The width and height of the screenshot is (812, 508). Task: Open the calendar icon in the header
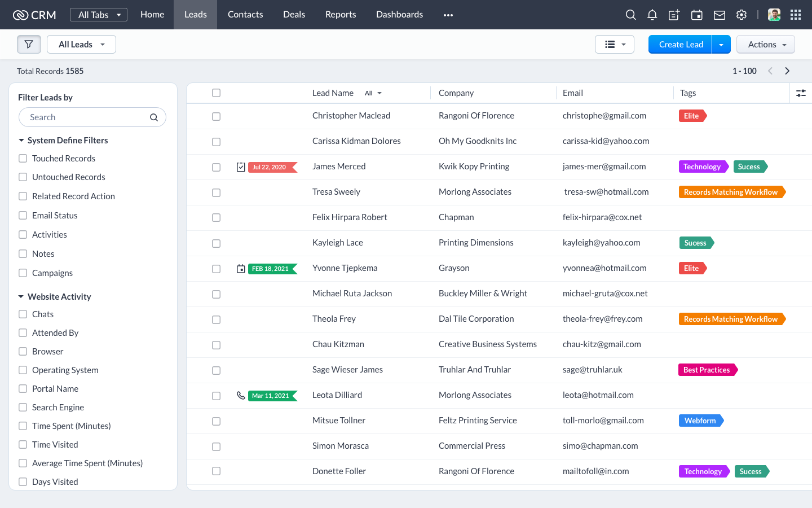click(696, 15)
